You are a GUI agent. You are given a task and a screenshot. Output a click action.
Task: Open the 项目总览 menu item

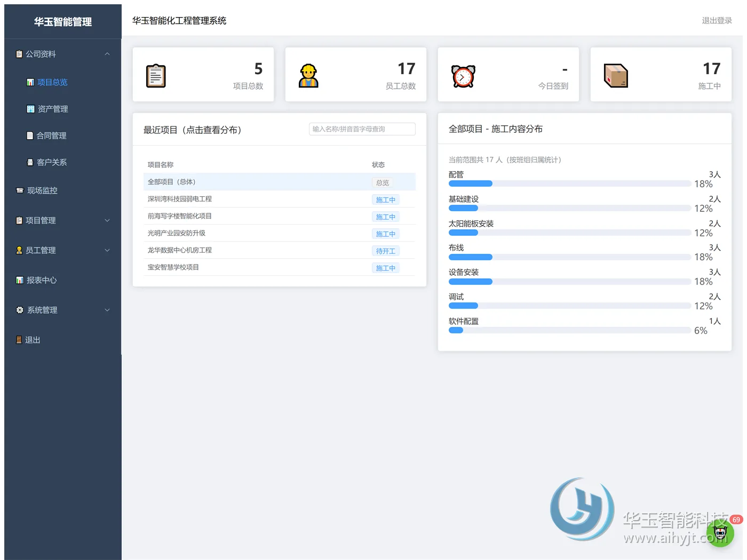pos(63,82)
